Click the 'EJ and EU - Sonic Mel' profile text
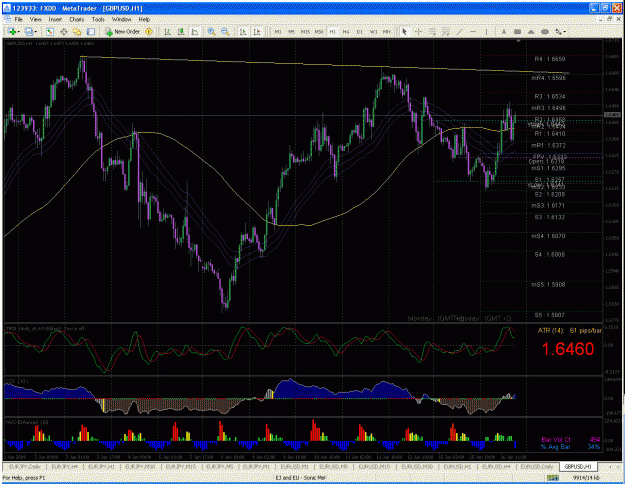Screen dimensions: 625x484 (x=300, y=477)
